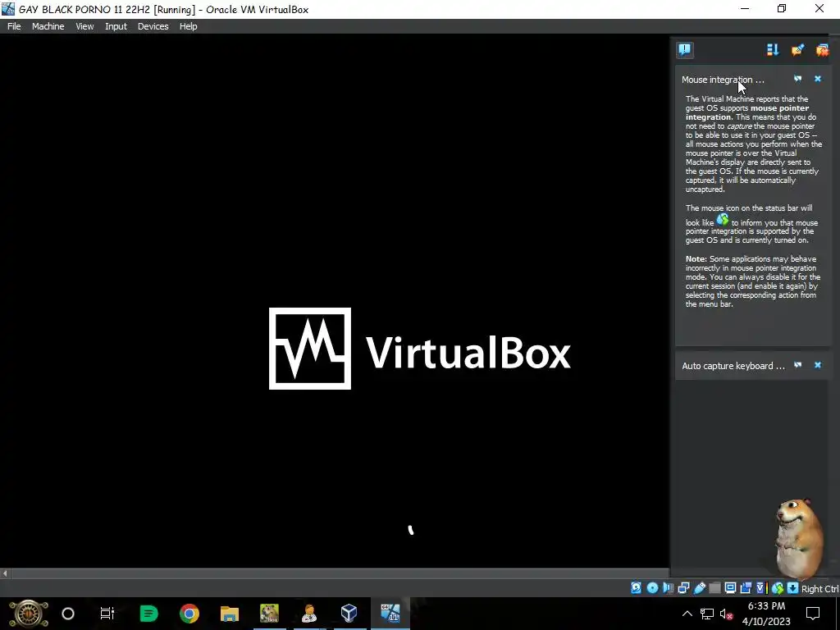This screenshot has width=840, height=630.
Task: Click the horizontal scrollbar left arrow
Action: (x=5, y=573)
